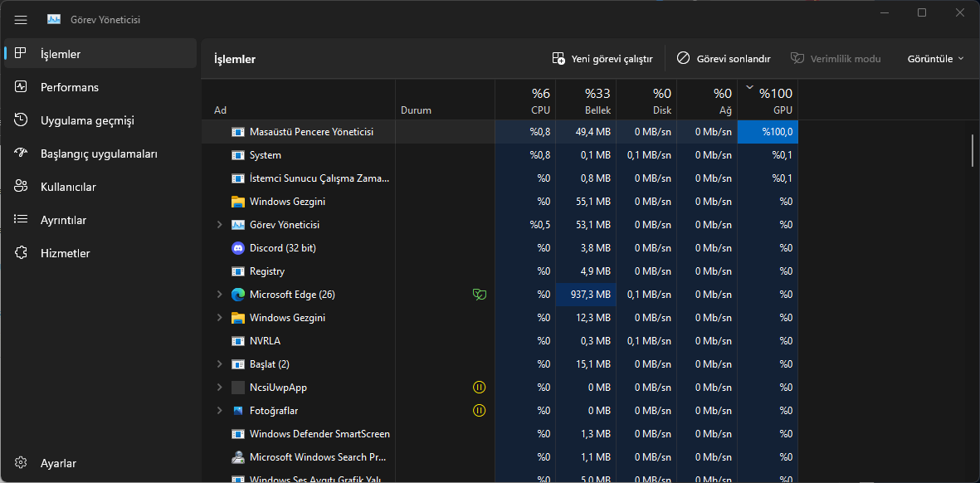Expand the Görev Yöneticisi process group

(x=219, y=225)
